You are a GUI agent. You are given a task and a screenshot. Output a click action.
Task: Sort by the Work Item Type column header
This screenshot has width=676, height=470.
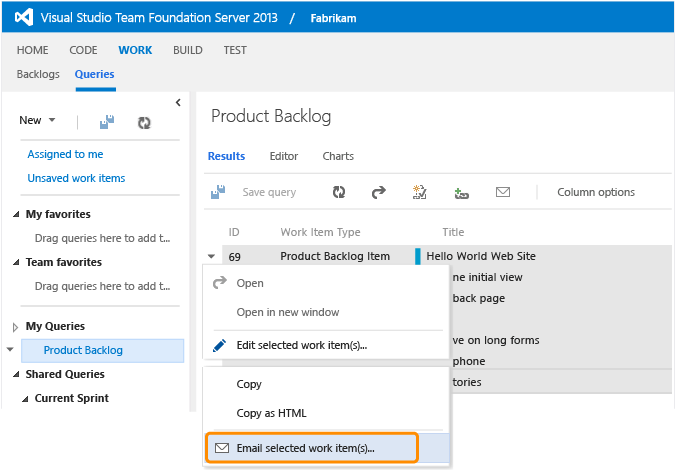point(320,232)
